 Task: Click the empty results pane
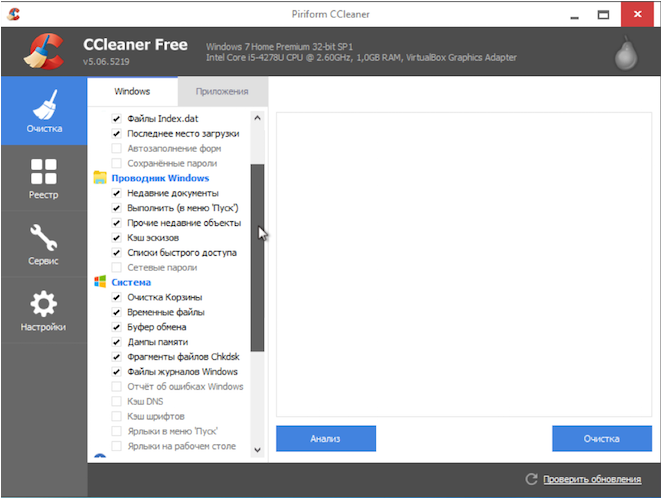(464, 265)
